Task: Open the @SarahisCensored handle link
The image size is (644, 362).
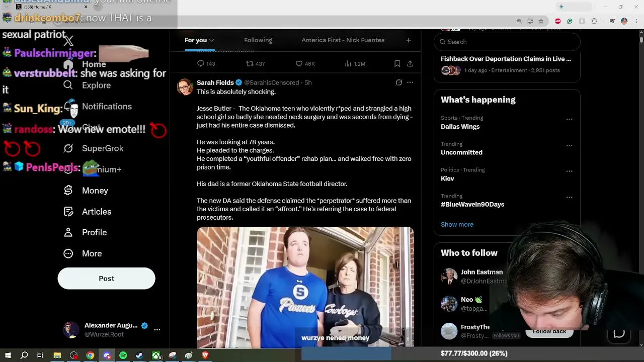Action: pyautogui.click(x=272, y=82)
